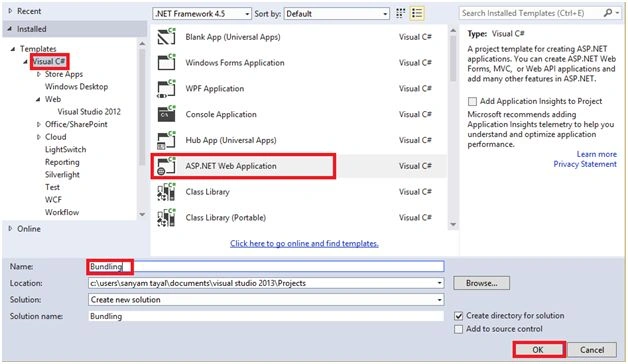Switch to small icons view
The width and height of the screenshot is (628, 364).
tap(400, 13)
